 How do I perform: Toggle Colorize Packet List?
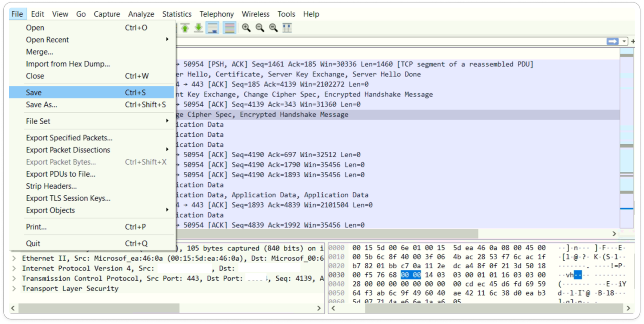click(x=230, y=28)
